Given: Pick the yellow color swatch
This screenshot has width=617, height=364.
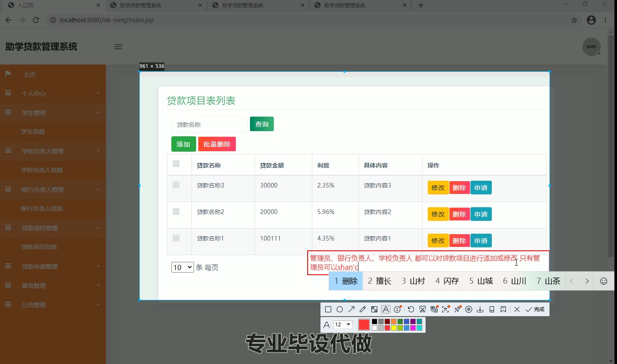Looking at the screenshot, I should tap(394, 328).
